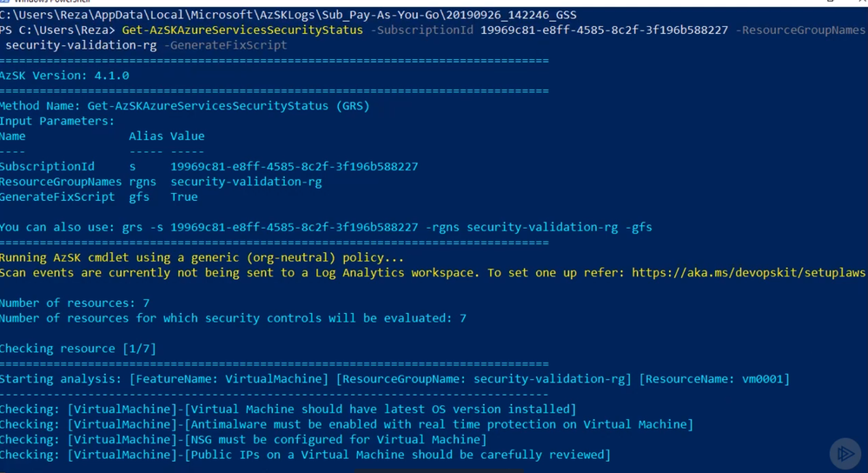Click the 'You can also use: grs' shortcut line

326,227
